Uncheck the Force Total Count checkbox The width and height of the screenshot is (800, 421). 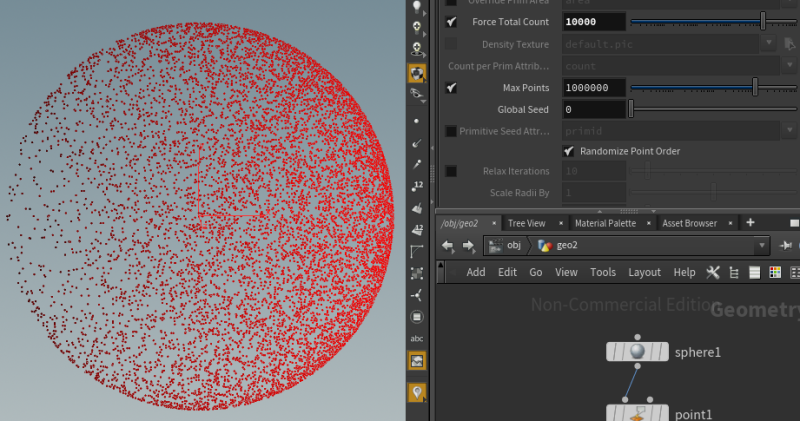point(451,22)
